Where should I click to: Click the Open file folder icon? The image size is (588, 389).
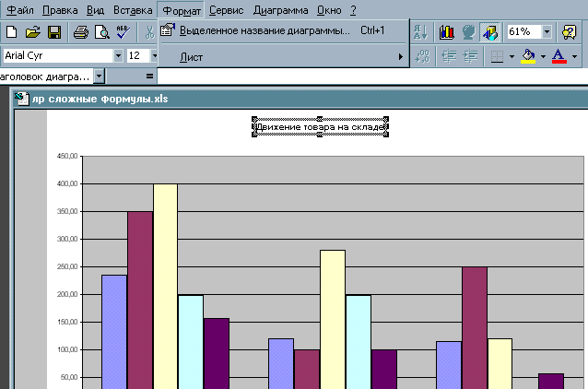[33, 32]
